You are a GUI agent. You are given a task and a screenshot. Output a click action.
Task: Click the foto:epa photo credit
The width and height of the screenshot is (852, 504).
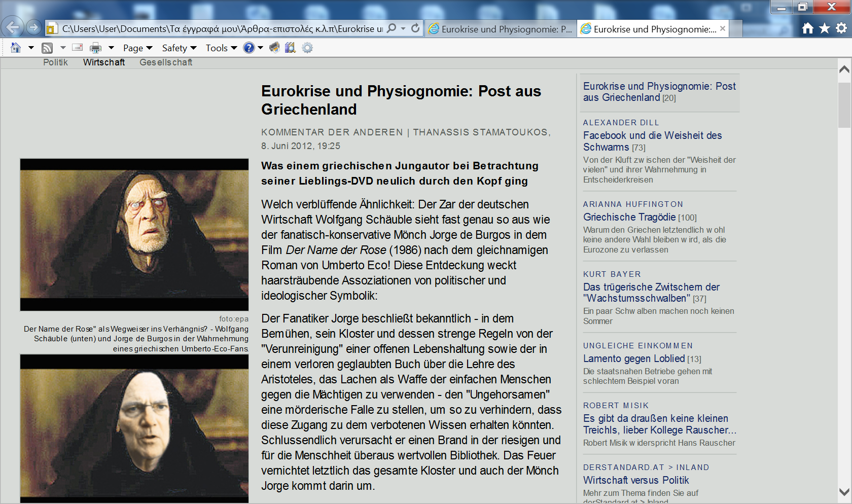234,319
